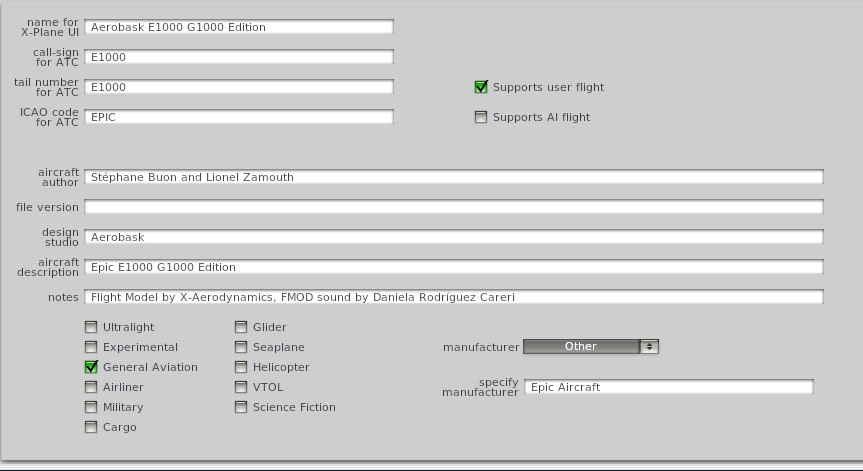The image size is (863, 471).
Task: Click the name for X-Plane UI field
Action: 239,27
